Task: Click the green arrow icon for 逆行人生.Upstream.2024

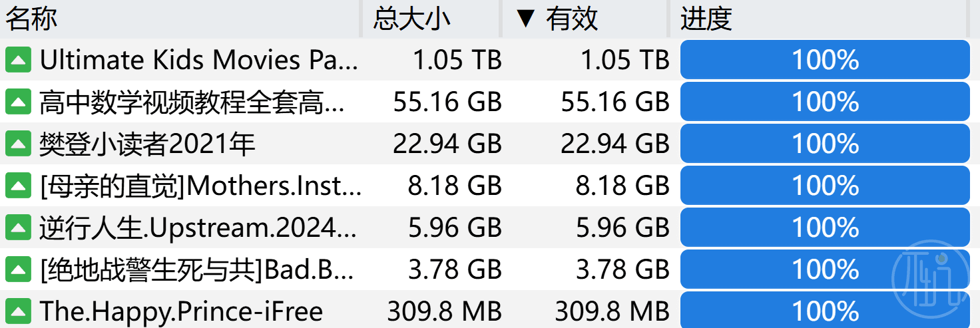Action: (x=19, y=228)
